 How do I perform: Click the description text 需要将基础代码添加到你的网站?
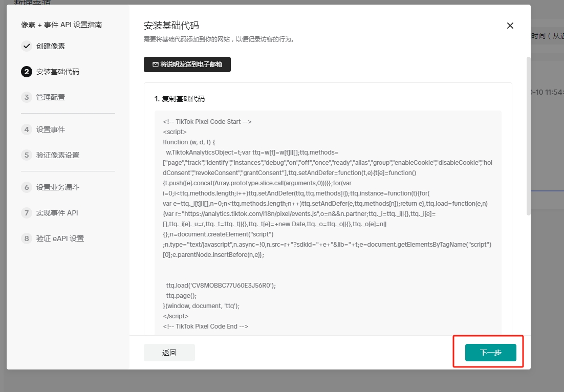220,39
